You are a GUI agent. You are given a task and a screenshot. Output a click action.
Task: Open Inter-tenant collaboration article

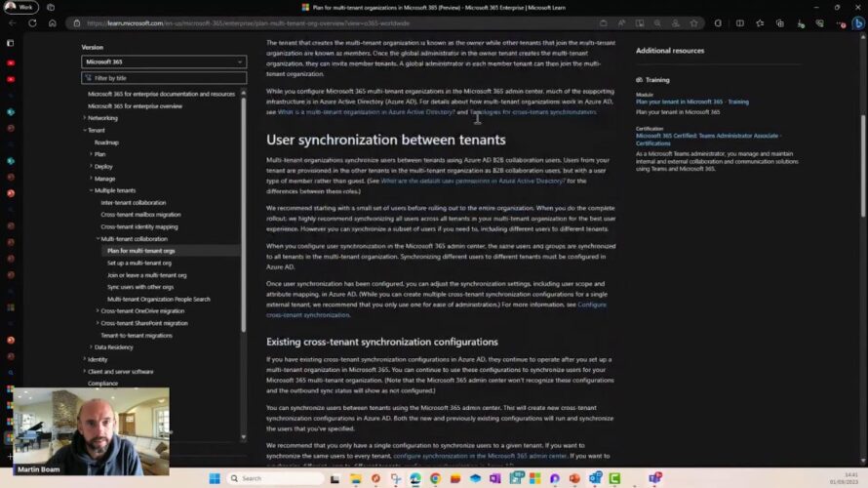click(134, 203)
